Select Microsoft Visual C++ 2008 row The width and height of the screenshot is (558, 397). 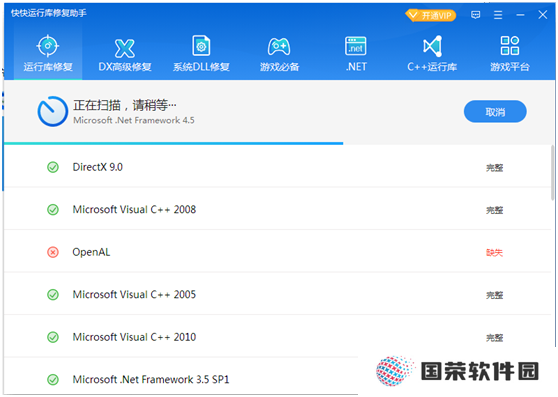[x=277, y=209]
